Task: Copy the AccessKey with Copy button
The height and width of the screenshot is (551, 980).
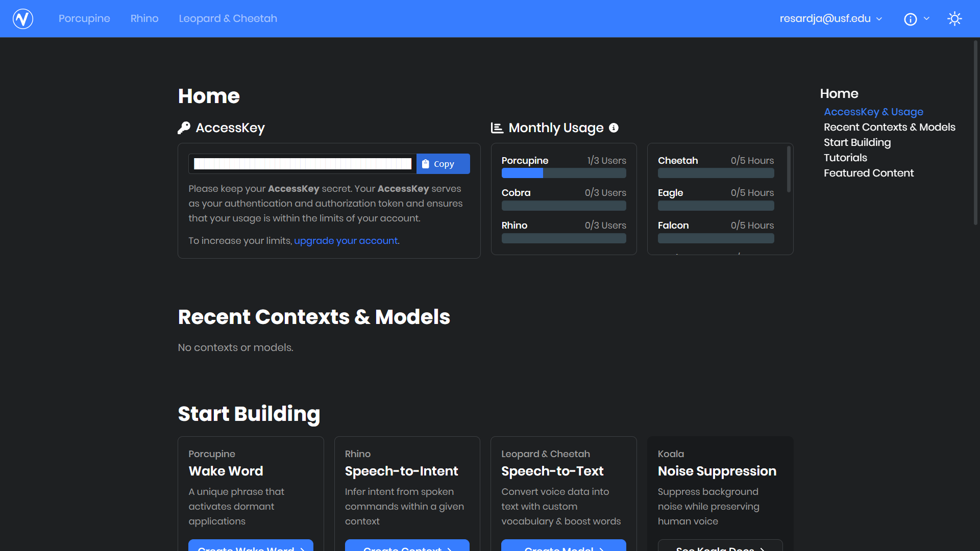Action: pos(443,164)
